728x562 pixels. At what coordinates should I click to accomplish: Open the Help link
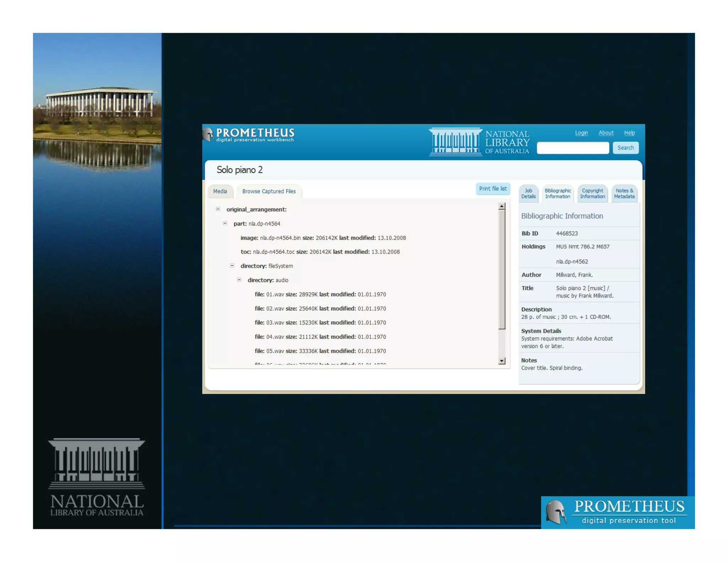pos(629,133)
